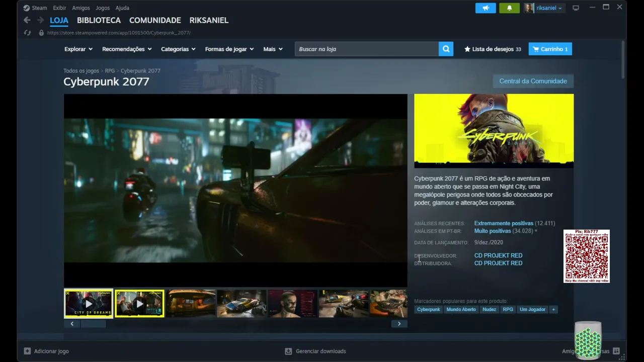The width and height of the screenshot is (644, 362).
Task: Select the Mundo Aberto tag
Action: (461, 310)
